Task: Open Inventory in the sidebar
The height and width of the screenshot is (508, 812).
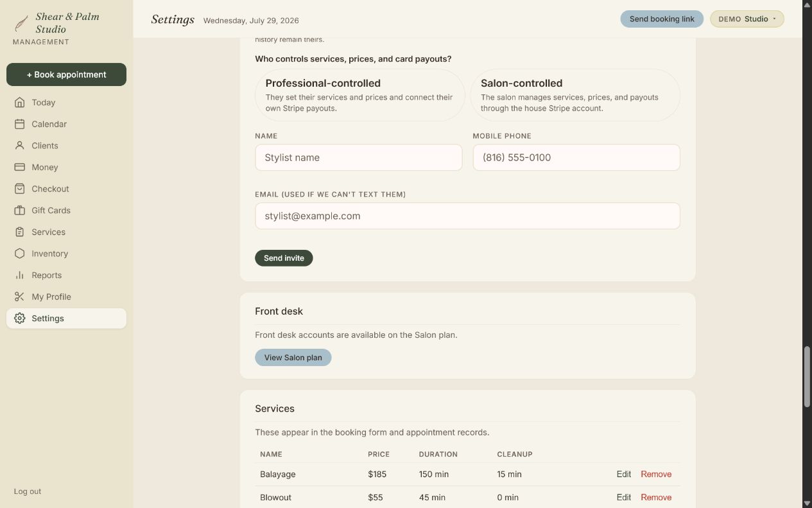Action: pos(66,254)
